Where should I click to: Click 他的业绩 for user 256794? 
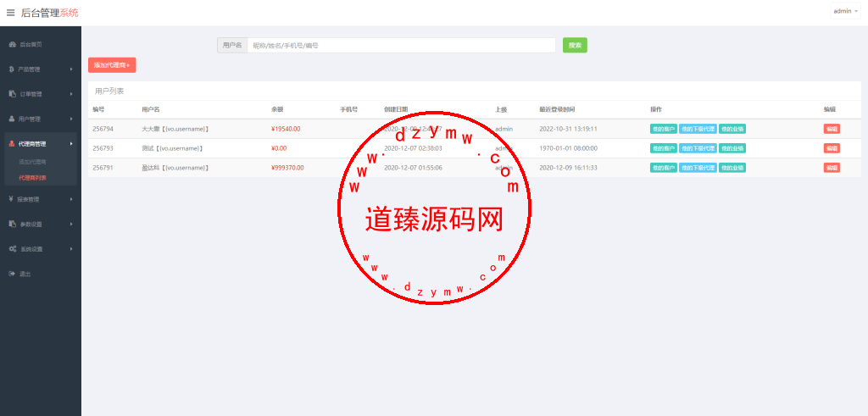click(x=732, y=129)
